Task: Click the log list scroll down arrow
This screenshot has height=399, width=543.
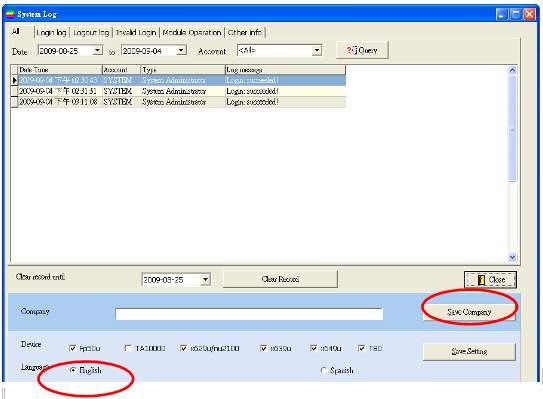Action: 512,257
